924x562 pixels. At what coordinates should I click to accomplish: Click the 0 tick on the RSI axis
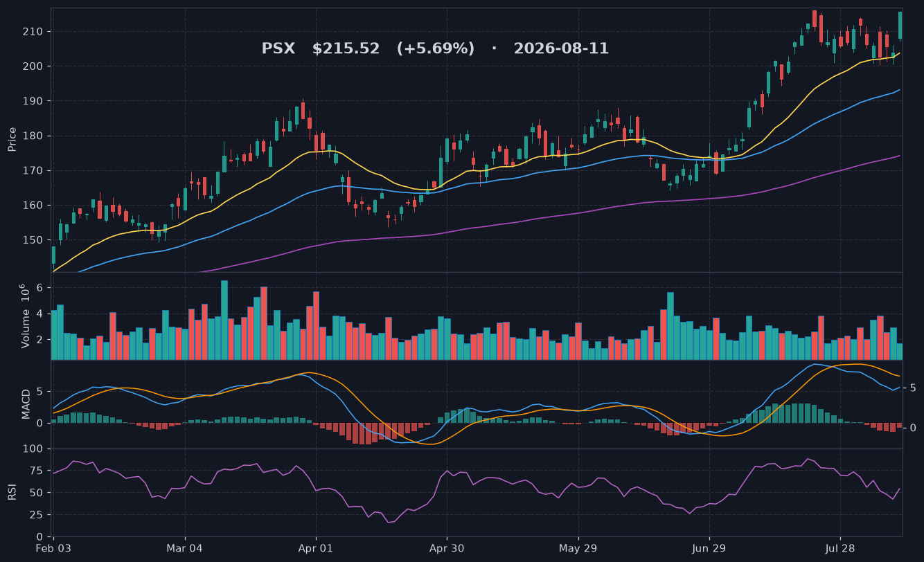tap(40, 537)
